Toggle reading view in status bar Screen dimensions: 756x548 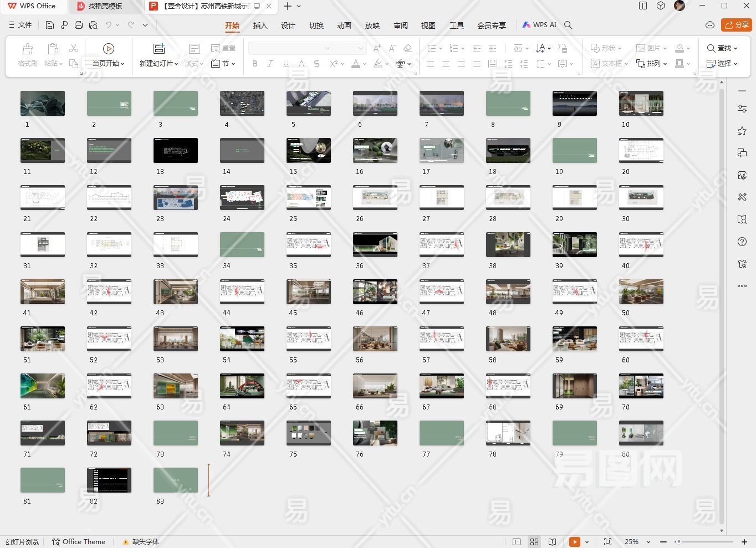(x=553, y=542)
